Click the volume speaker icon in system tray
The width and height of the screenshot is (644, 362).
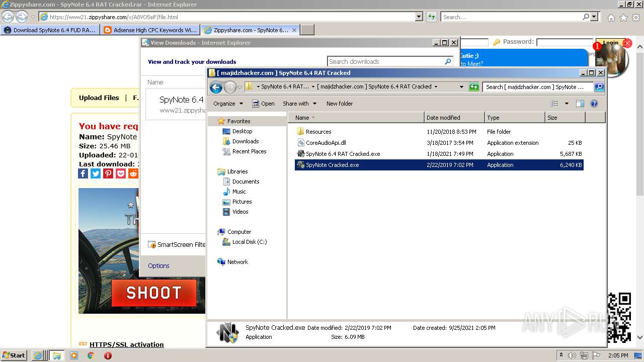click(572, 355)
